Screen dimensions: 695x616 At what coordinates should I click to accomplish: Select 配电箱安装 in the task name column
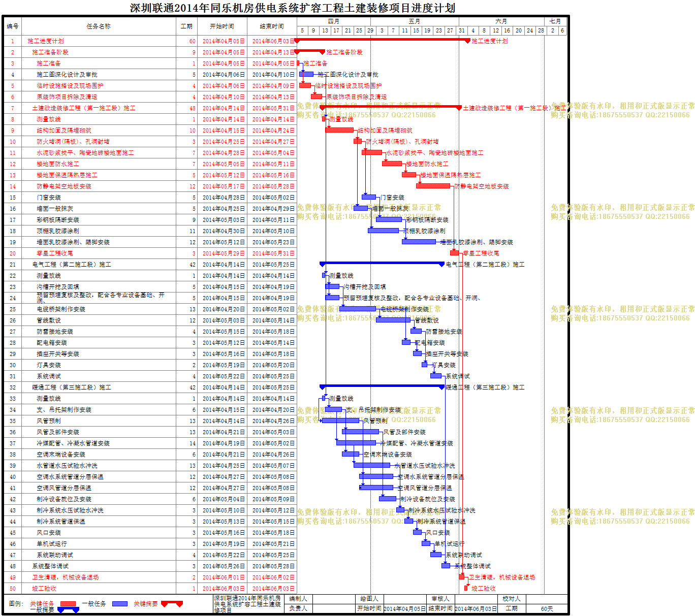pyautogui.click(x=52, y=343)
